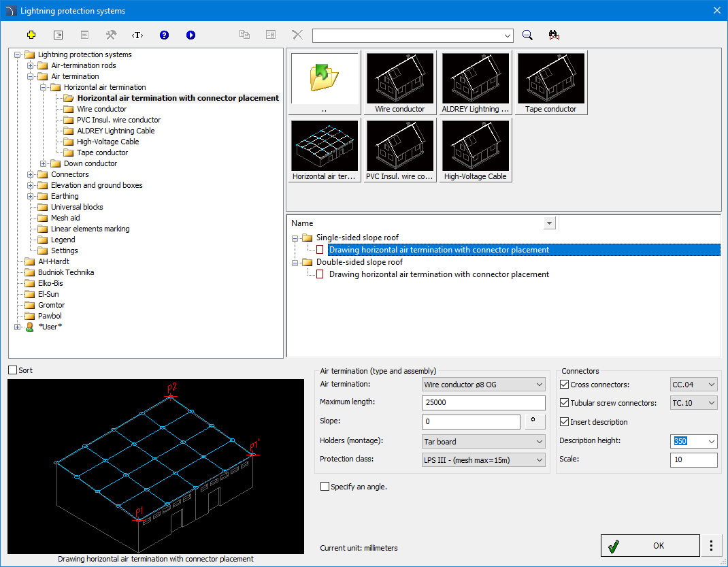Viewport: 728px width, 567px height.
Task: Open help with the question mark icon
Action: tap(164, 35)
